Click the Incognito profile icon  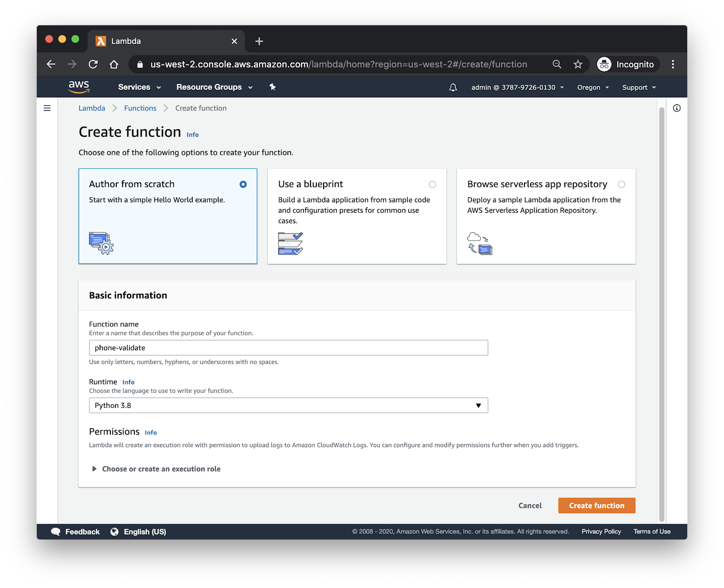(604, 64)
